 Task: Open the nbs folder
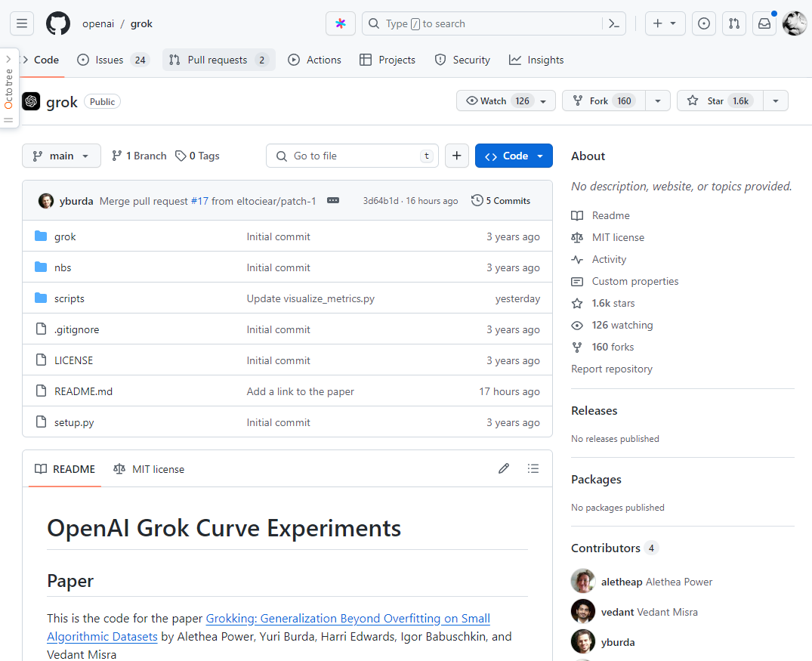coord(63,268)
